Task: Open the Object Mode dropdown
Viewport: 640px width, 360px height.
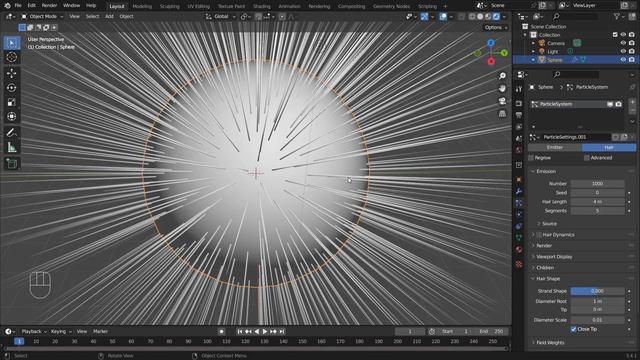Action: (42, 16)
